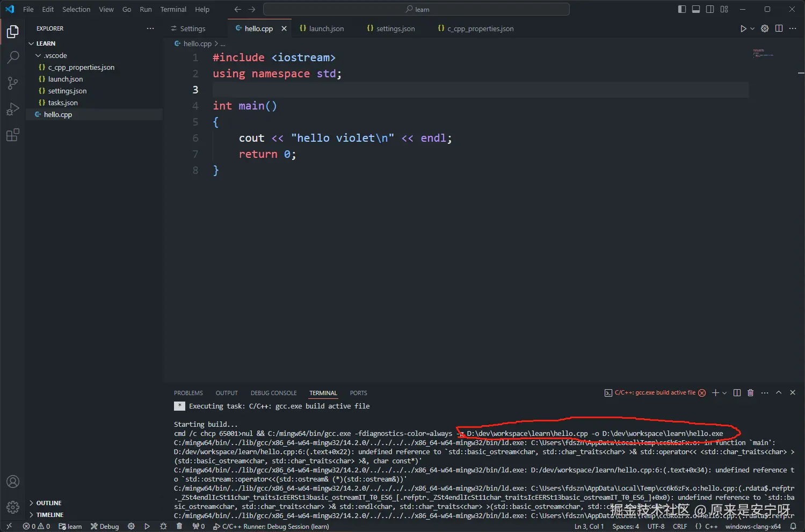The height and width of the screenshot is (532, 805).
Task: Open the new terminal launch profile dropdown
Action: 724,393
